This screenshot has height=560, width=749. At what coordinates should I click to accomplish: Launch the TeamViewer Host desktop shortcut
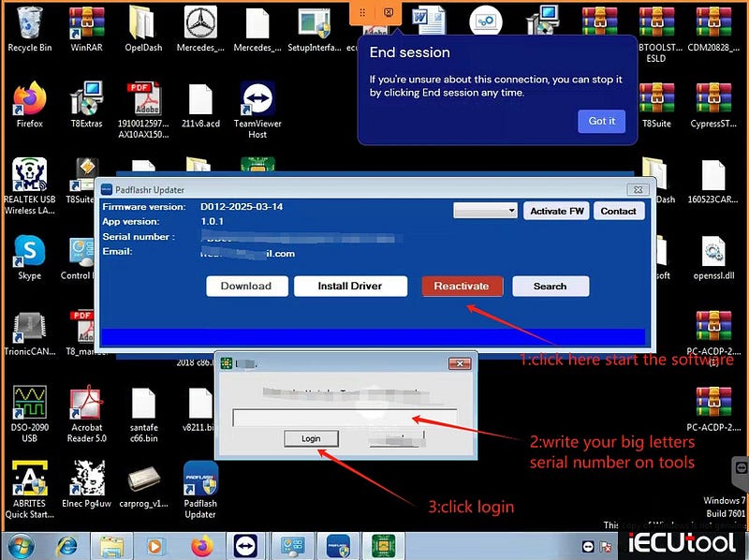(x=257, y=110)
